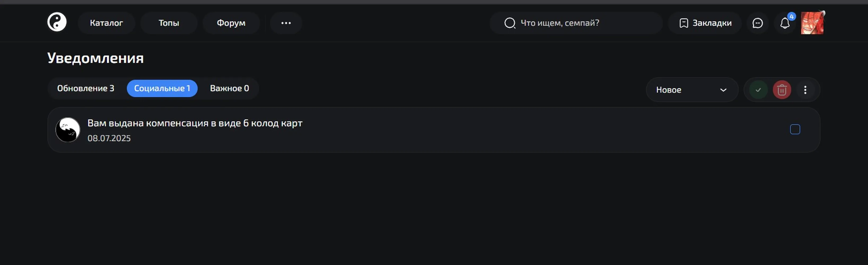Mark notifications read with green checkmark
The image size is (868, 265).
pyautogui.click(x=758, y=90)
